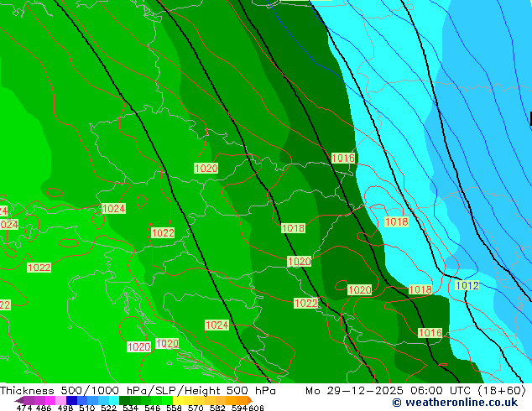
Task: Click the legend value 582
Action: click(217, 408)
